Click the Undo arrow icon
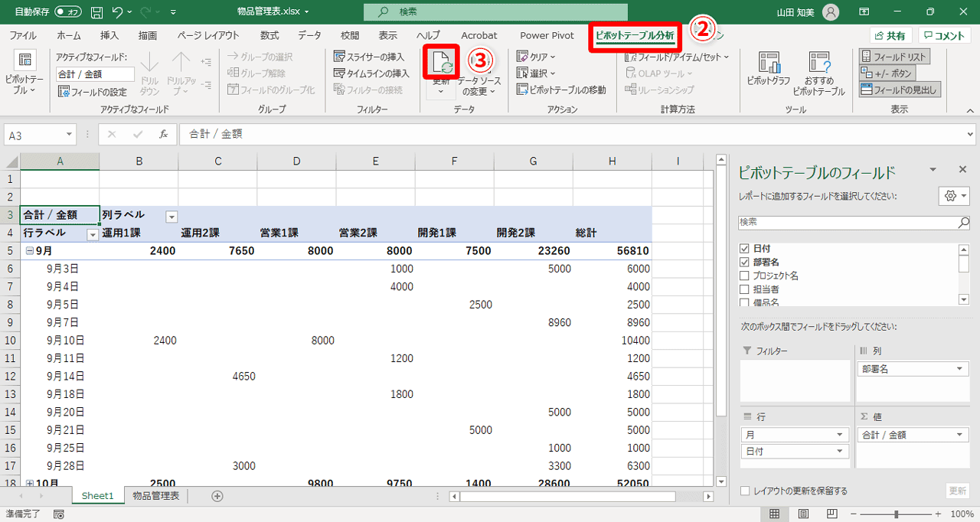Viewport: 980px width, 522px height. click(x=118, y=12)
